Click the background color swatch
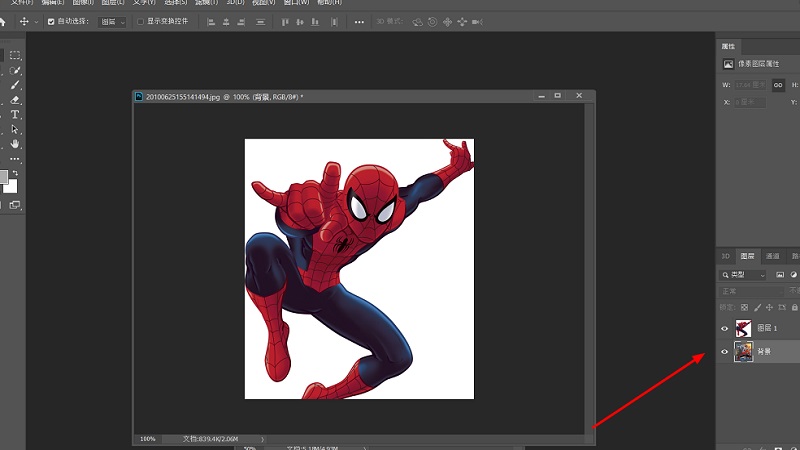The height and width of the screenshot is (450, 800). tap(11, 186)
